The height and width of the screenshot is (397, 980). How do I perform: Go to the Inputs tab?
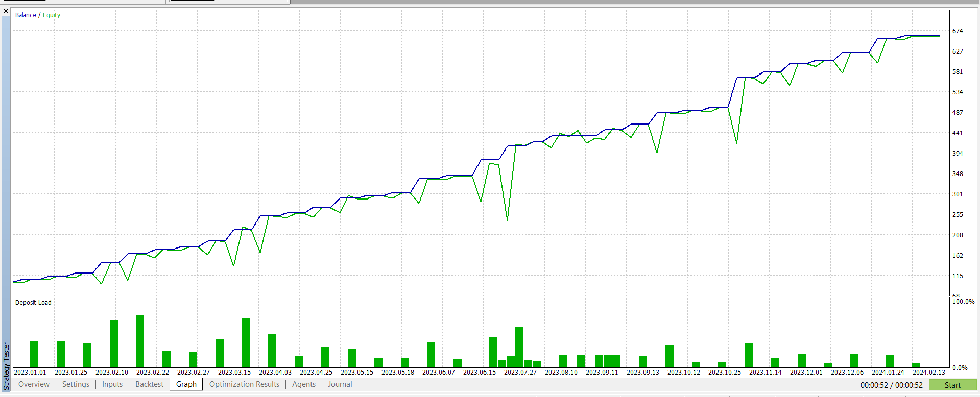pyautogui.click(x=112, y=384)
